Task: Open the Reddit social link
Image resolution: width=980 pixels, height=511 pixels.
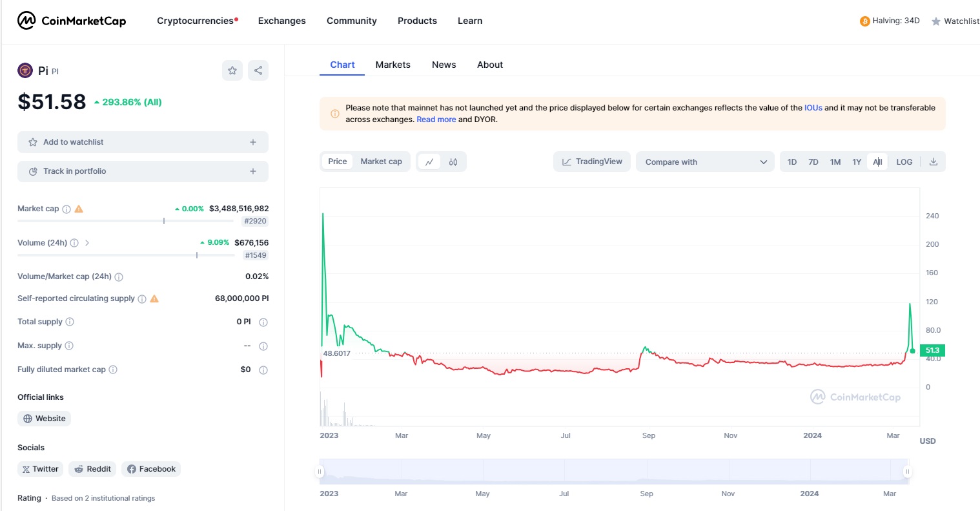Action: click(92, 469)
